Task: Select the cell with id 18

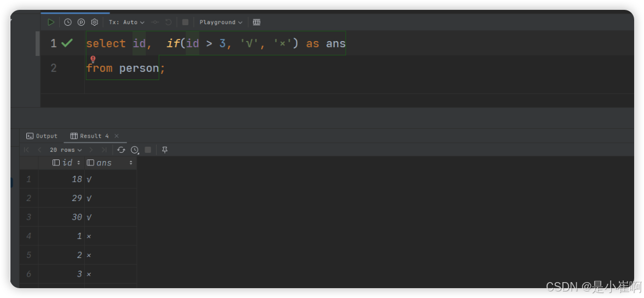Action: (61, 179)
